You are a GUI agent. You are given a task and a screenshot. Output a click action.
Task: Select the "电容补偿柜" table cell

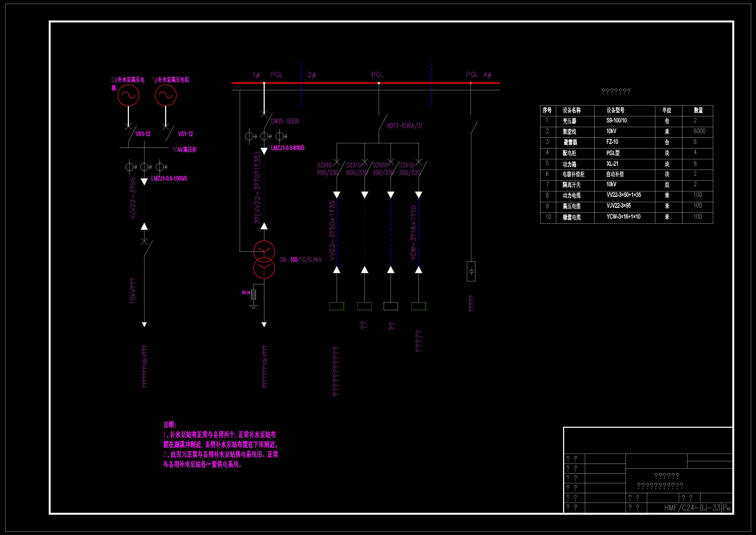[574, 174]
